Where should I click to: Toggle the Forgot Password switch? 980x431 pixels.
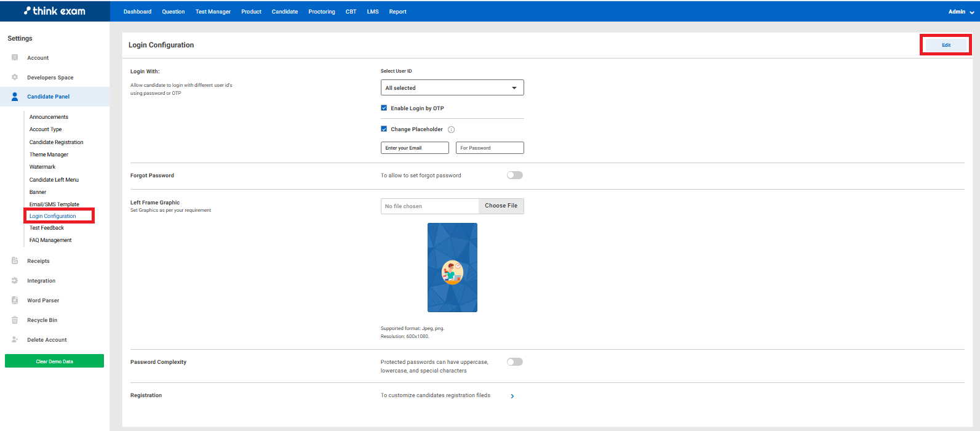point(514,175)
